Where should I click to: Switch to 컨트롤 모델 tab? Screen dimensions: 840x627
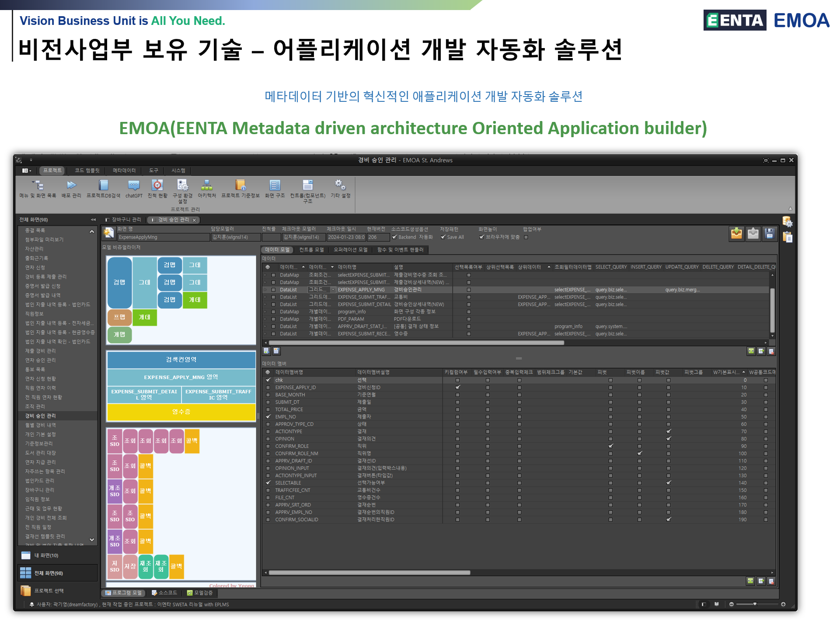[x=311, y=250]
